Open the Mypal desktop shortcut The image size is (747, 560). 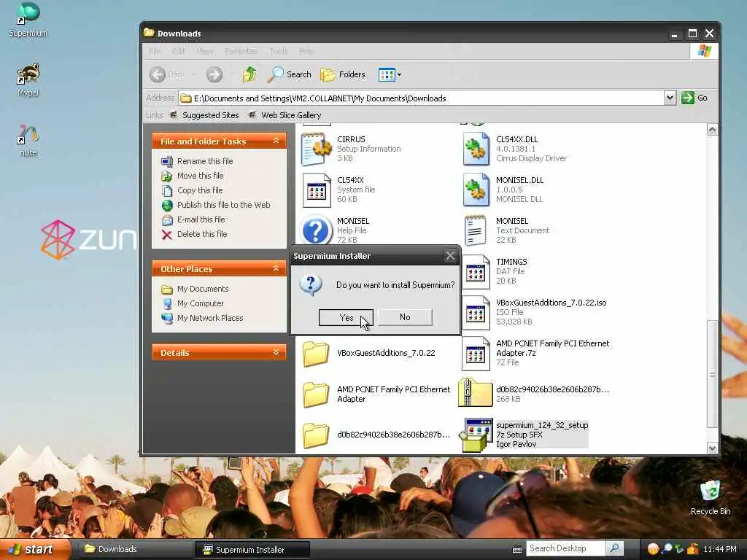(x=28, y=80)
